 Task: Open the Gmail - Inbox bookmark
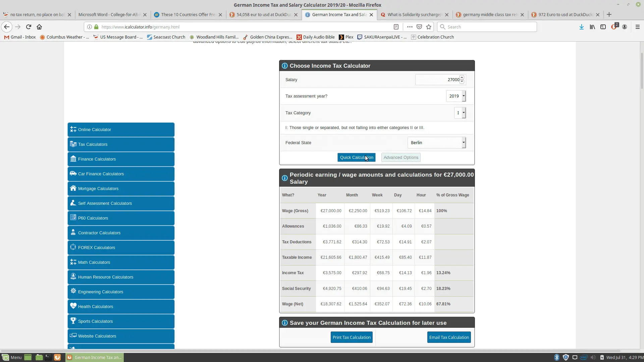[20, 37]
